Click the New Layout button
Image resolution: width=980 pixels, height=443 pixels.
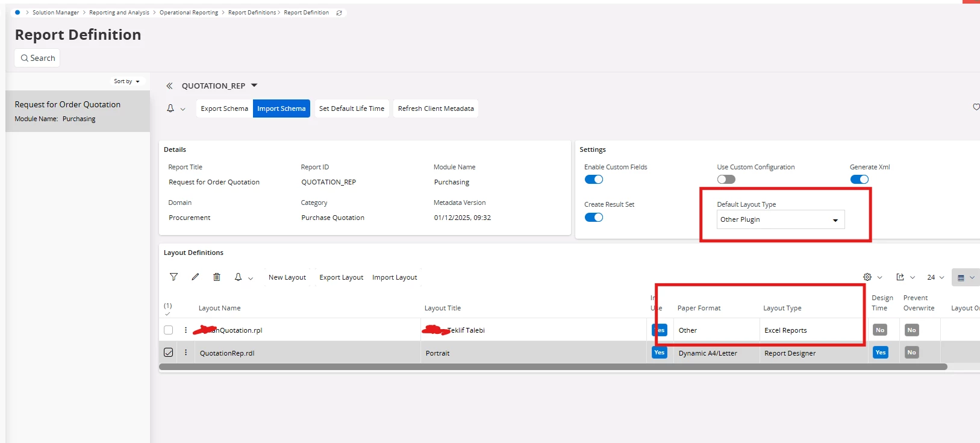tap(287, 277)
